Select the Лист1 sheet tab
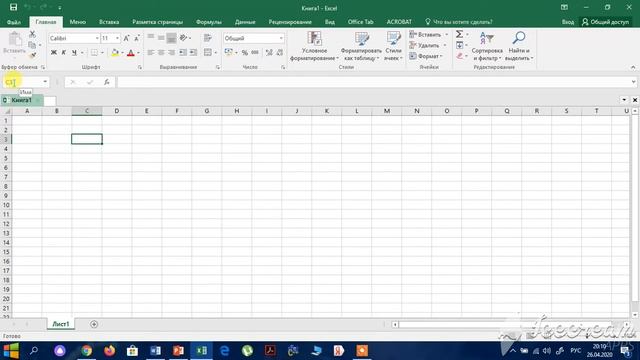The image size is (640, 360). (x=61, y=324)
